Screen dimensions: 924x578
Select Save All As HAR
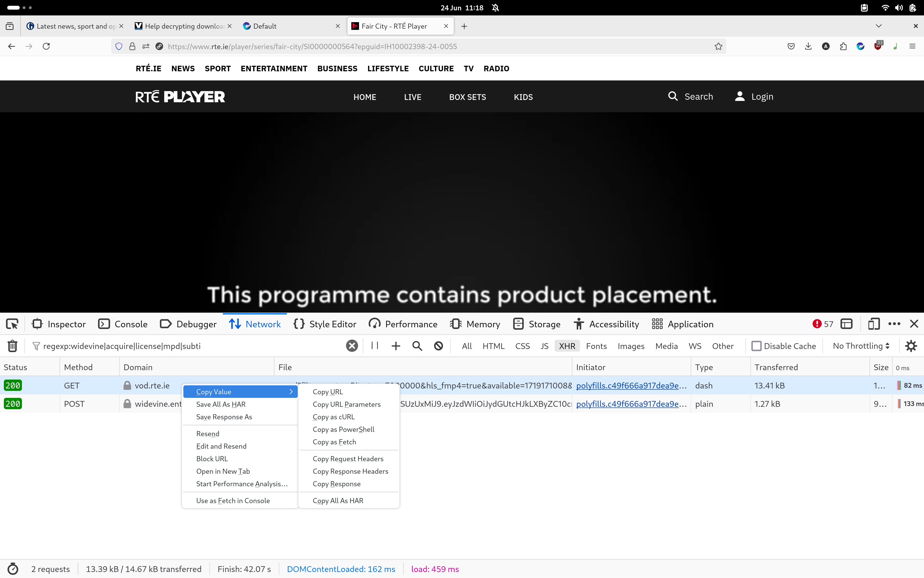click(x=221, y=404)
